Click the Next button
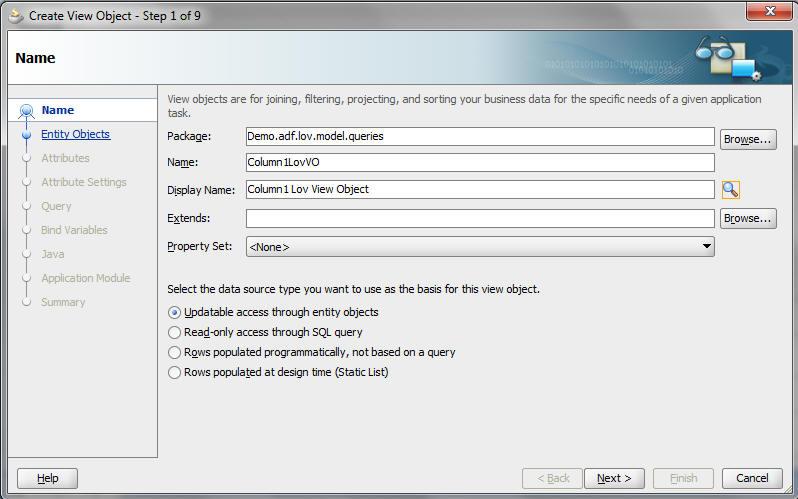This screenshot has height=499, width=798. 614,478
